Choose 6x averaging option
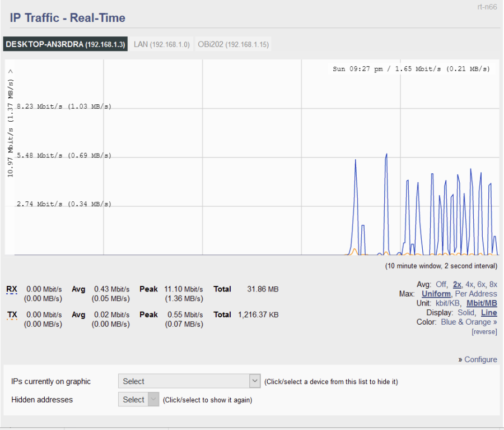Viewport: 504px width, 430px height. click(481, 284)
